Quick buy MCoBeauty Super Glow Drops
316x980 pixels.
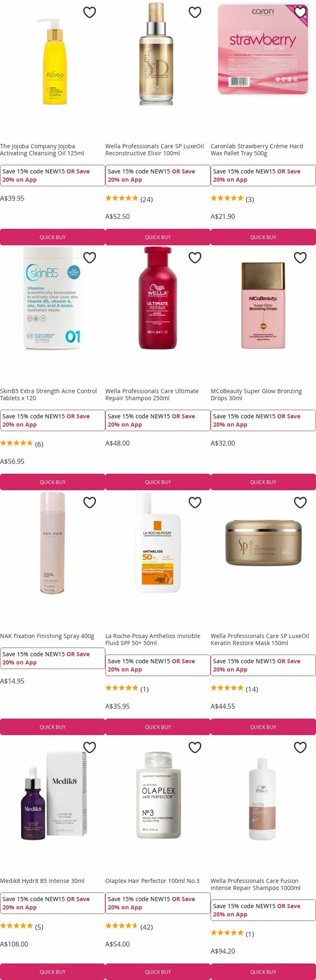(x=263, y=482)
